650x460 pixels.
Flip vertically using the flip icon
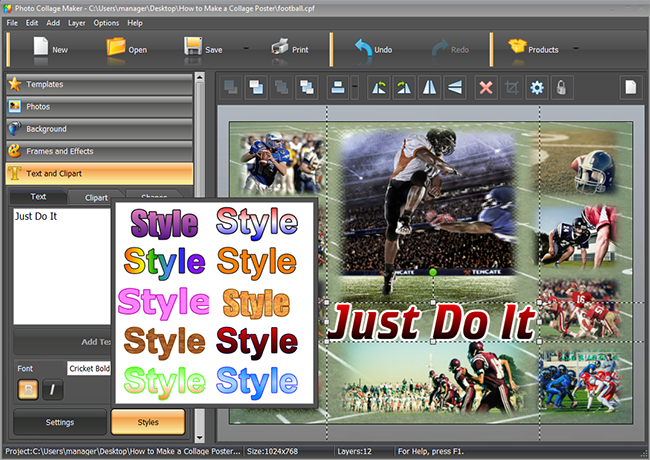click(x=454, y=87)
